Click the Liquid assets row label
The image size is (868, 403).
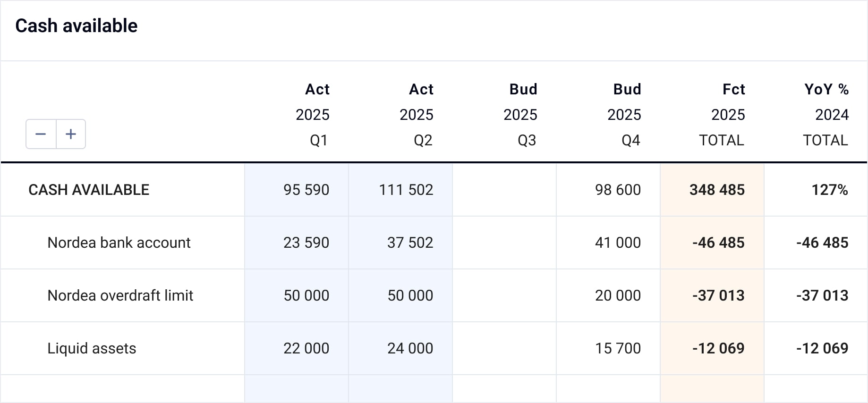click(x=92, y=348)
